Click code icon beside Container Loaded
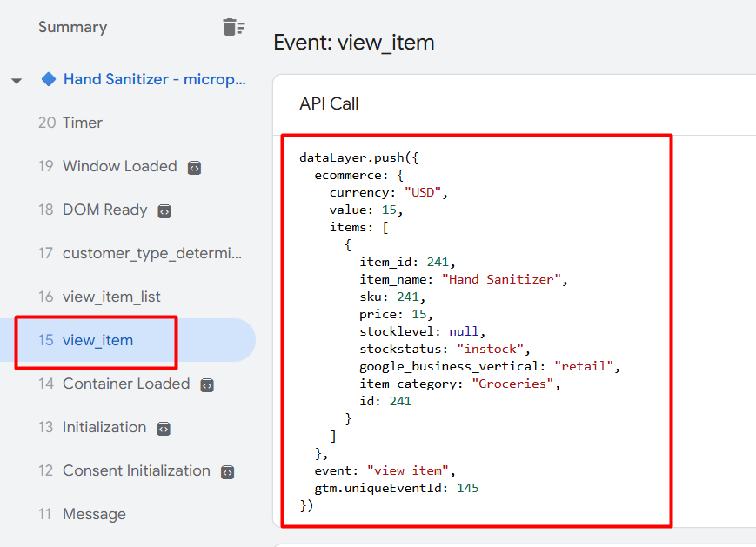Image resolution: width=756 pixels, height=547 pixels. [x=208, y=384]
